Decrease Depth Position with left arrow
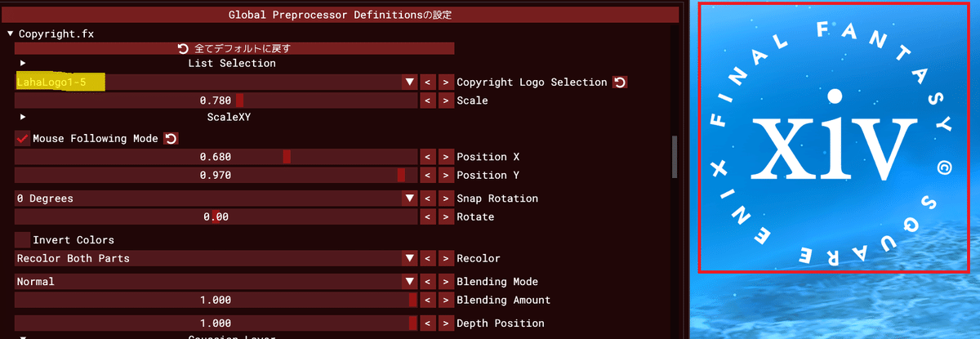The width and height of the screenshot is (980, 339). [x=427, y=323]
